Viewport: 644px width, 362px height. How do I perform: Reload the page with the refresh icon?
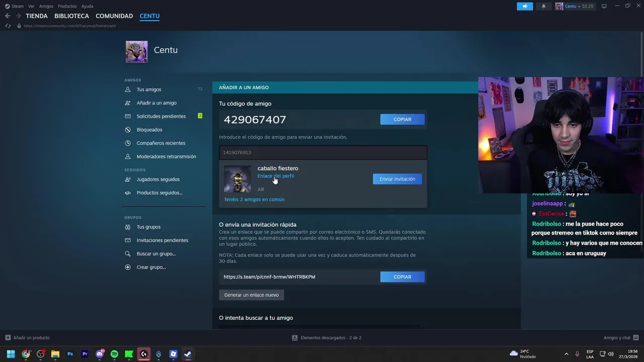[8, 26]
